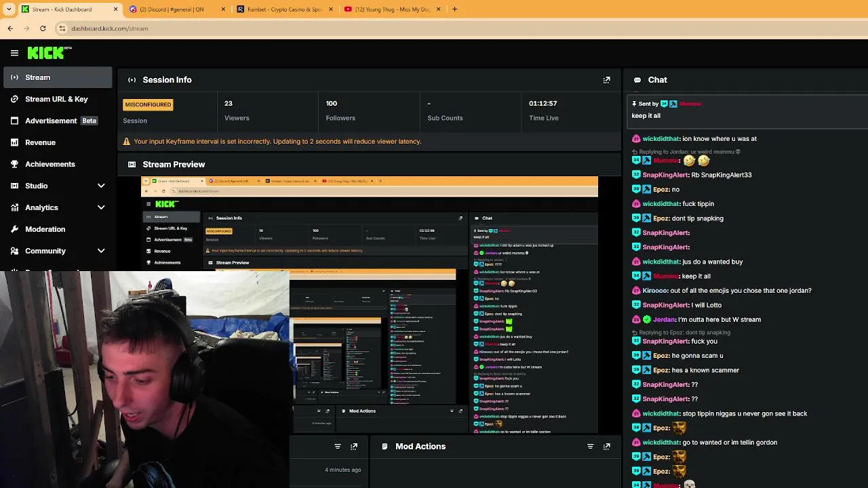Click the Analytics chart icon in sidebar
Screen dimensions: 868x488
tap(14, 207)
